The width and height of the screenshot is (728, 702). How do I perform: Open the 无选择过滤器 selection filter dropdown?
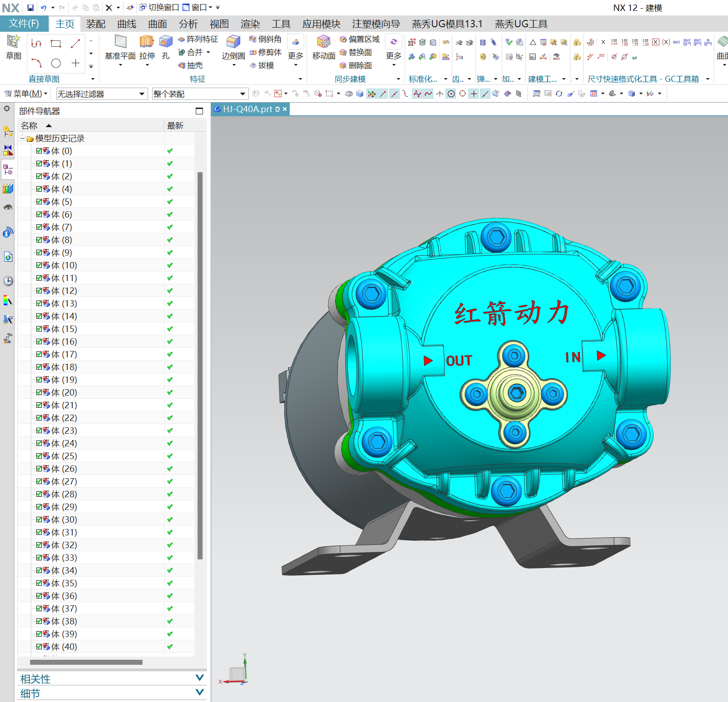pyautogui.click(x=102, y=94)
